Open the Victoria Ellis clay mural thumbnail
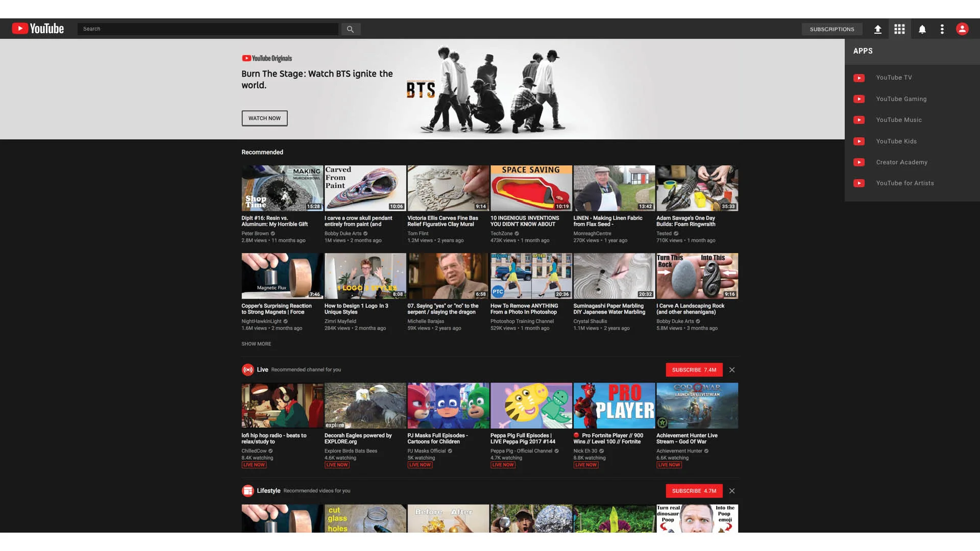This screenshot has width=980, height=551. (448, 188)
